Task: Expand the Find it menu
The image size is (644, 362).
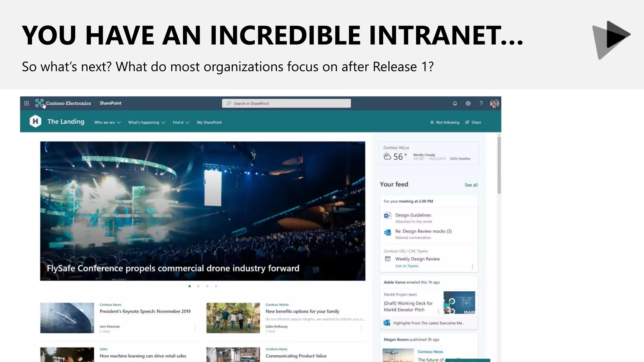Action: click(x=181, y=122)
